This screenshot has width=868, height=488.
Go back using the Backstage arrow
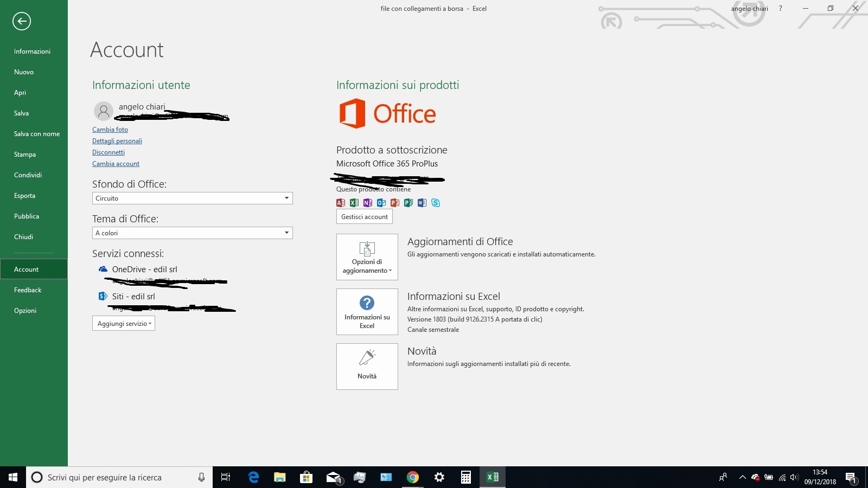[x=22, y=21]
